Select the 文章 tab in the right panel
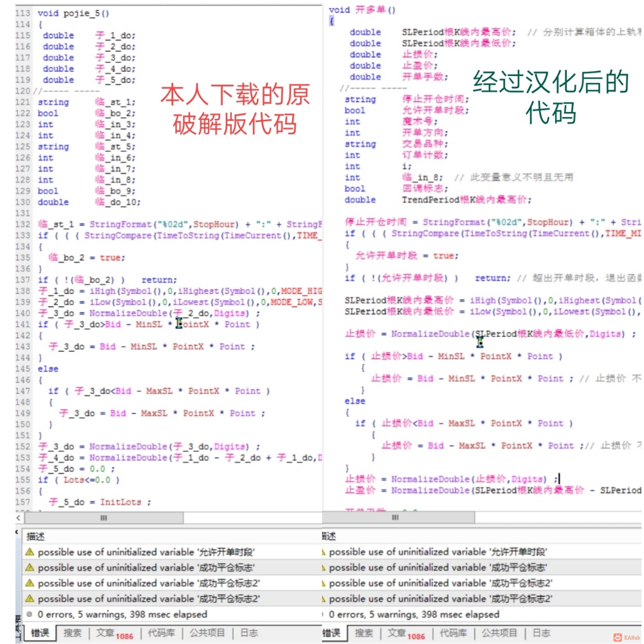The height and width of the screenshot is (644, 644). click(406, 633)
